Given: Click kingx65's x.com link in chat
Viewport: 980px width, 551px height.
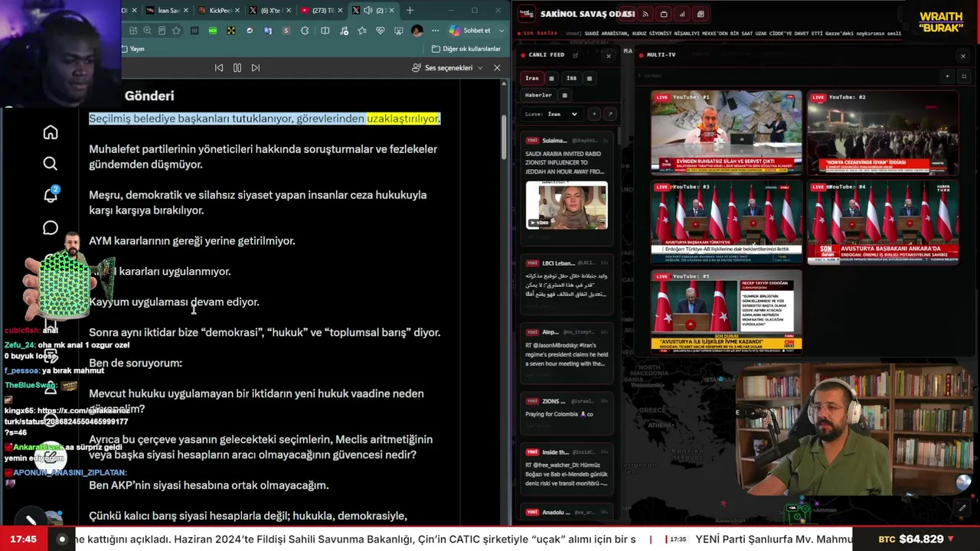Looking at the screenshot, I should 67,421.
